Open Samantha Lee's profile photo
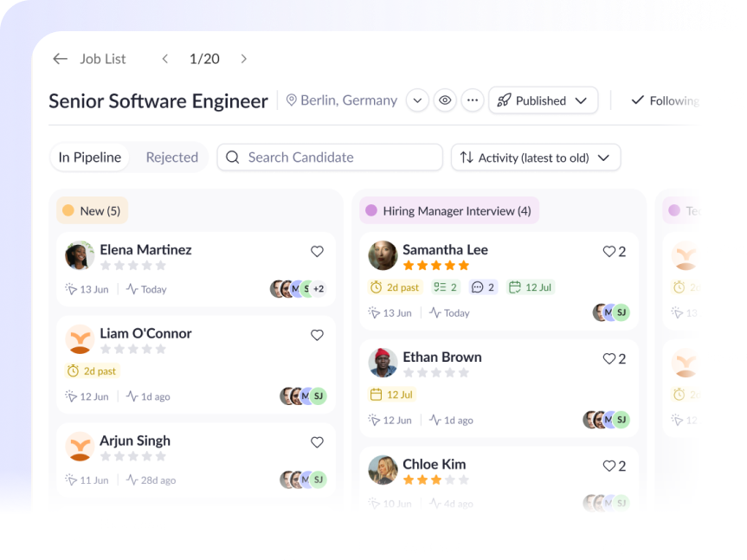Viewport: 747px width, 560px height. click(x=383, y=255)
